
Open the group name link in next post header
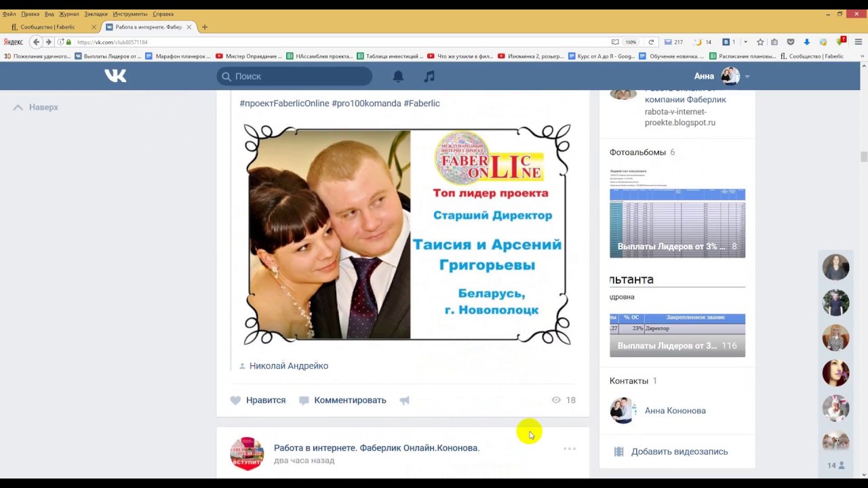376,448
